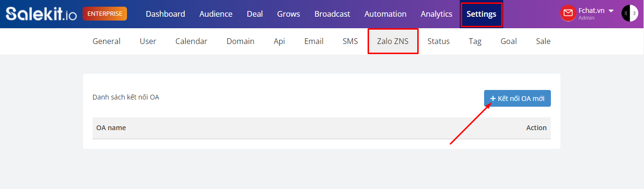The height and width of the screenshot is (189, 644).
Task: Click the ENTERPRISE plan badge
Action: (105, 14)
